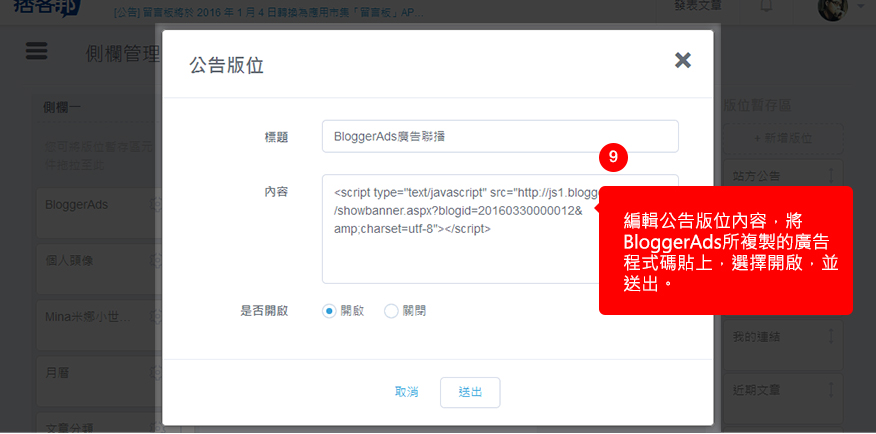Click the 側欄一 heading
This screenshot has height=434, width=876.
(x=62, y=107)
